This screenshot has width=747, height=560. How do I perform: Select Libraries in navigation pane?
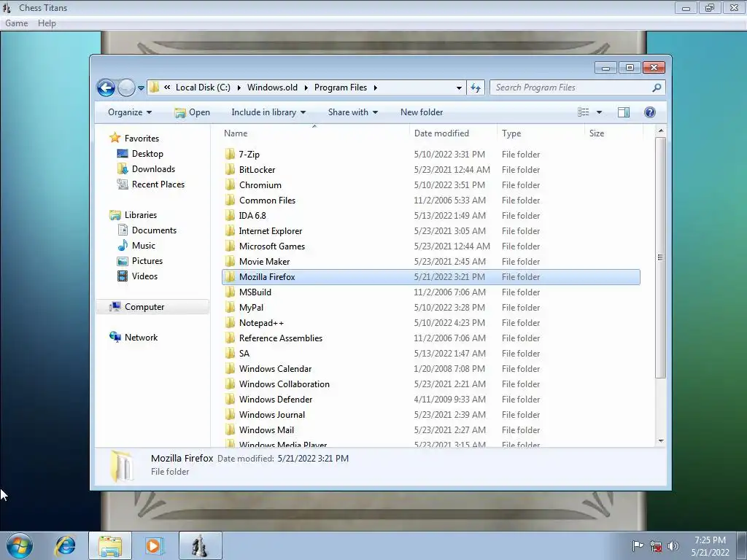[140, 215]
